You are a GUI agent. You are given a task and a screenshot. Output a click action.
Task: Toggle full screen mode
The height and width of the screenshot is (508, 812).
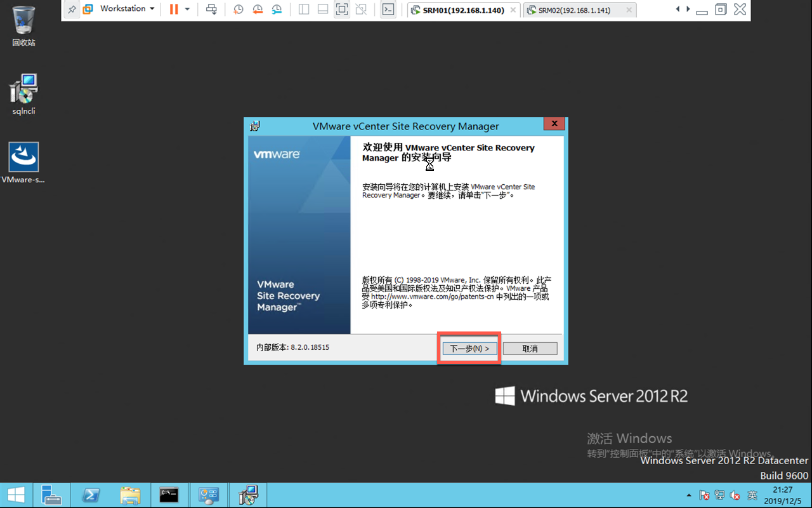coord(342,10)
